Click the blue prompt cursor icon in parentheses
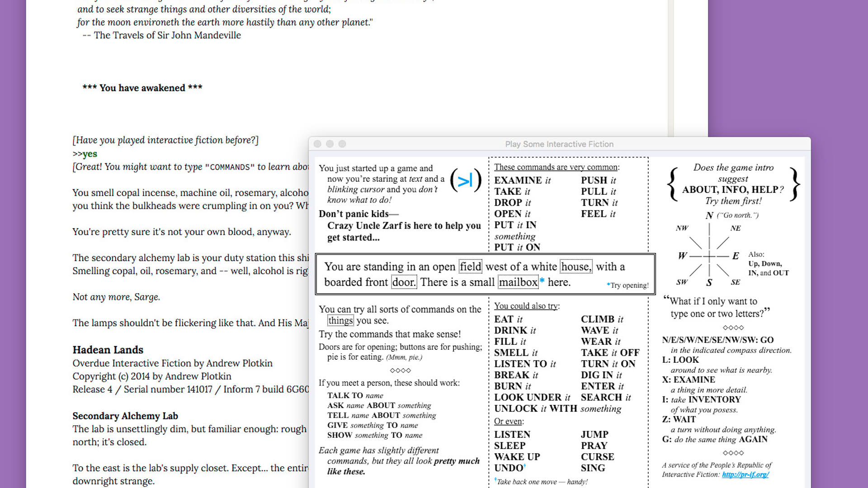The image size is (868, 488). [465, 181]
